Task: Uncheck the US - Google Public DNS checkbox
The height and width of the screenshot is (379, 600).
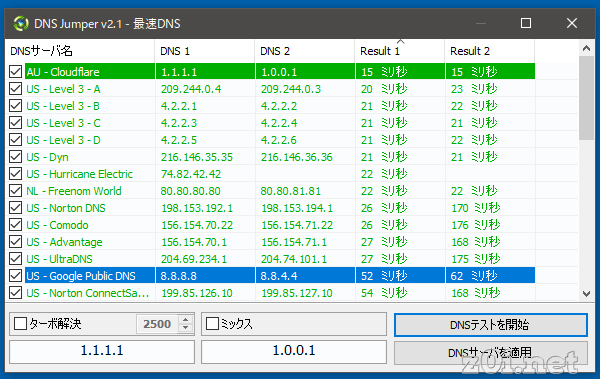Action: (x=15, y=276)
